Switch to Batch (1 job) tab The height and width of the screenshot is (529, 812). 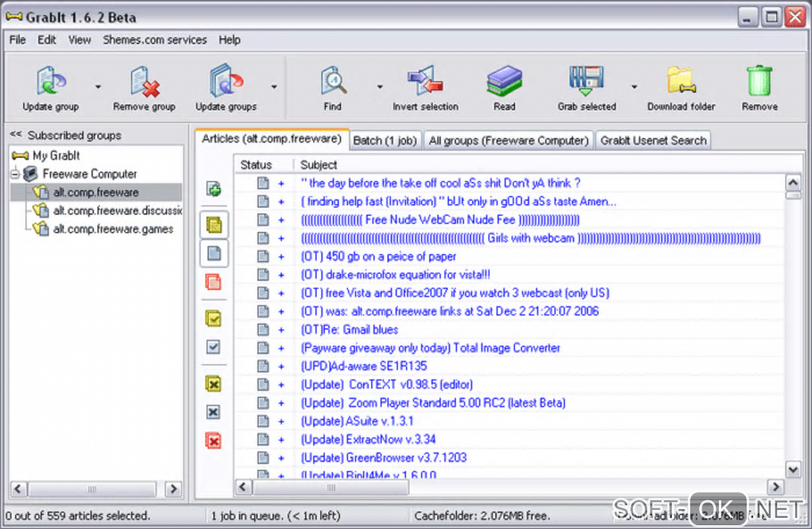point(385,140)
